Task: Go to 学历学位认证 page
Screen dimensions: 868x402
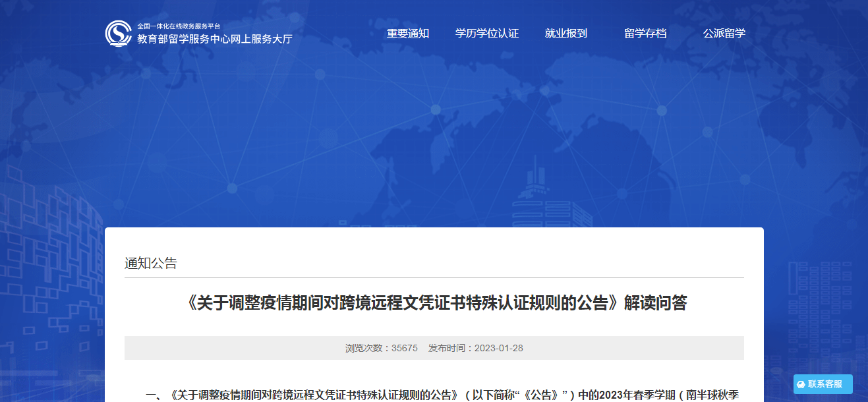Action: [x=487, y=34]
